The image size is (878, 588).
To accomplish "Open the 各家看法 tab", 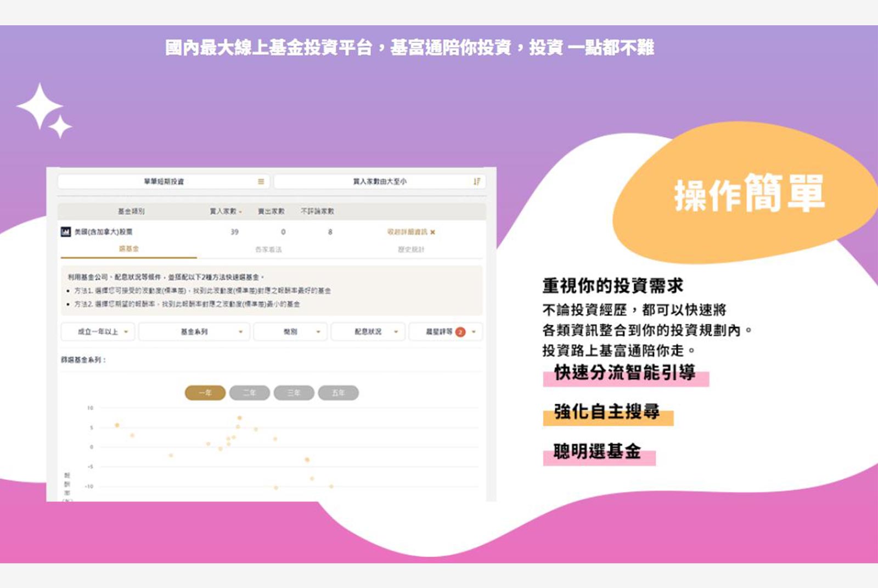I will [x=268, y=250].
